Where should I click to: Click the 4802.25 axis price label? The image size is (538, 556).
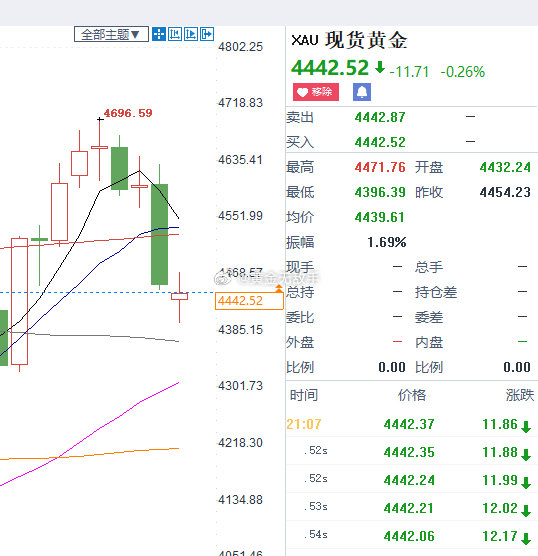240,47
